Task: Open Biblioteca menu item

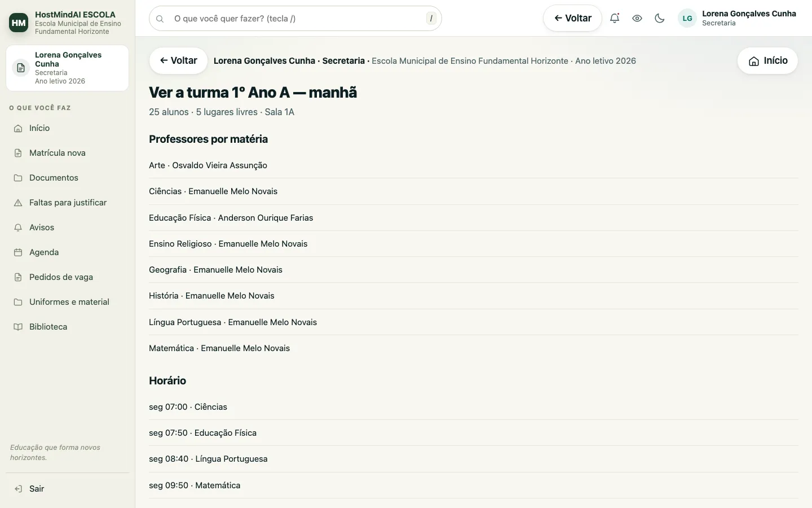Action: point(68,327)
